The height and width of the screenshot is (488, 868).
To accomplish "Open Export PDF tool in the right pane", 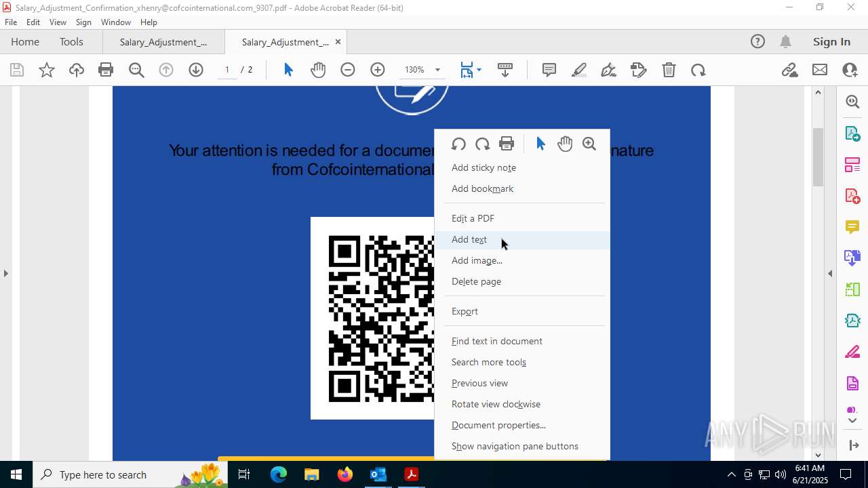I will pos(852,133).
